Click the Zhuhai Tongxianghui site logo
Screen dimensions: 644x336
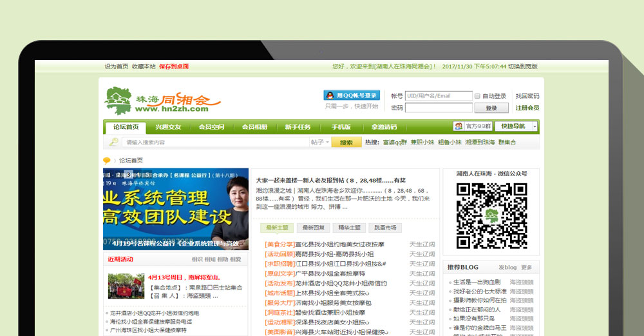click(x=163, y=101)
